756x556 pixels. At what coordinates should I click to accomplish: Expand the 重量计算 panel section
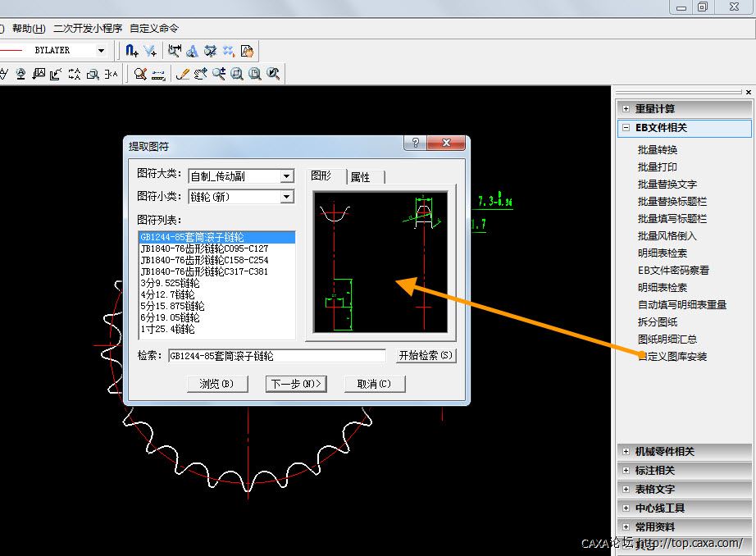pyautogui.click(x=626, y=108)
